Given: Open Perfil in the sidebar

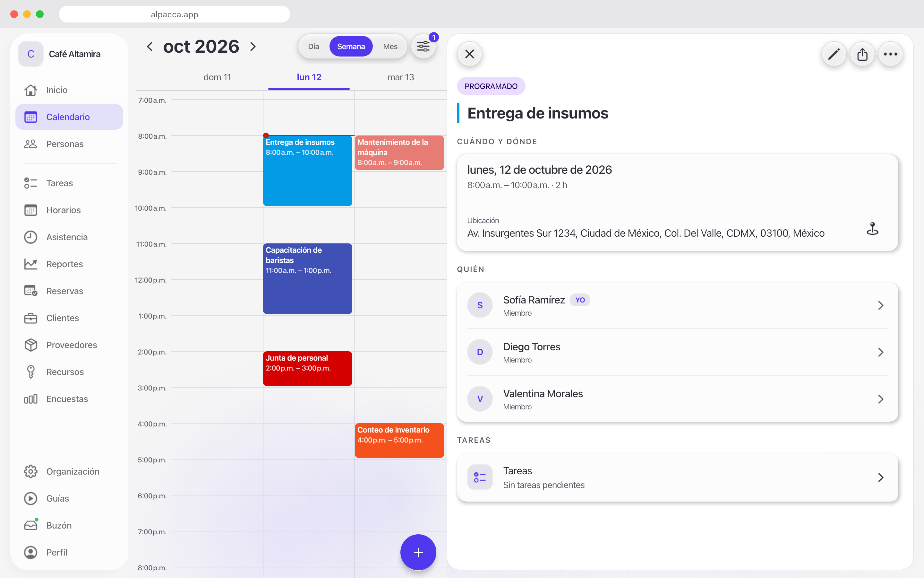Looking at the screenshot, I should point(69,552).
